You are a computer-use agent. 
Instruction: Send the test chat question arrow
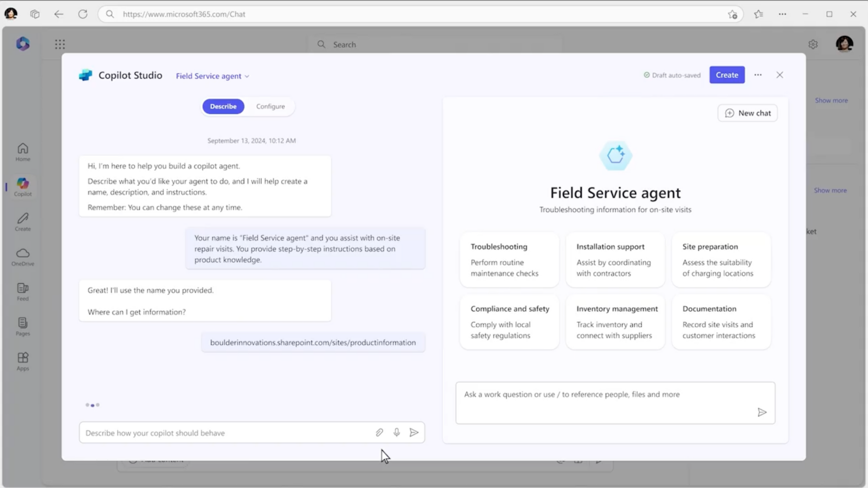762,413
